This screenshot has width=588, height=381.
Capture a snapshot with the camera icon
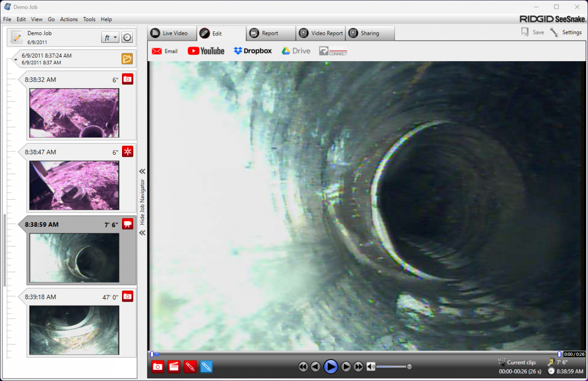pyautogui.click(x=157, y=366)
